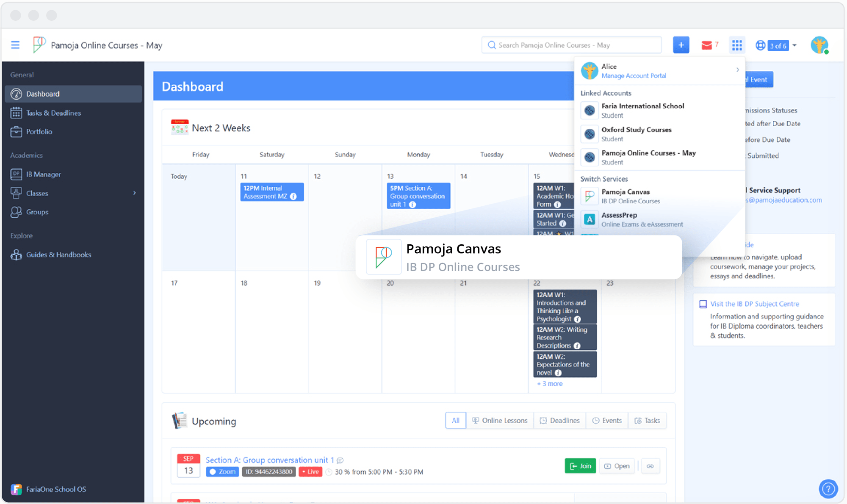Open the hamburger navigation menu

pyautogui.click(x=15, y=45)
